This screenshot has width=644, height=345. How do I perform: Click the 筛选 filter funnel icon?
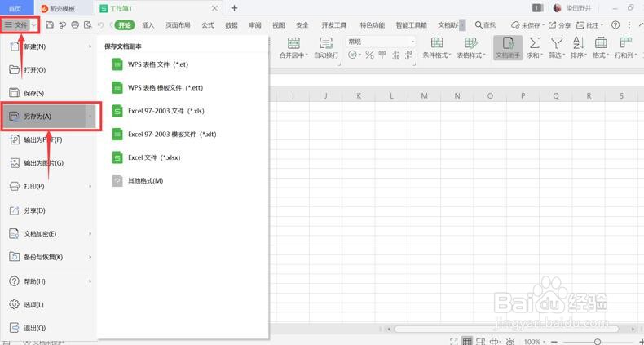pos(557,42)
